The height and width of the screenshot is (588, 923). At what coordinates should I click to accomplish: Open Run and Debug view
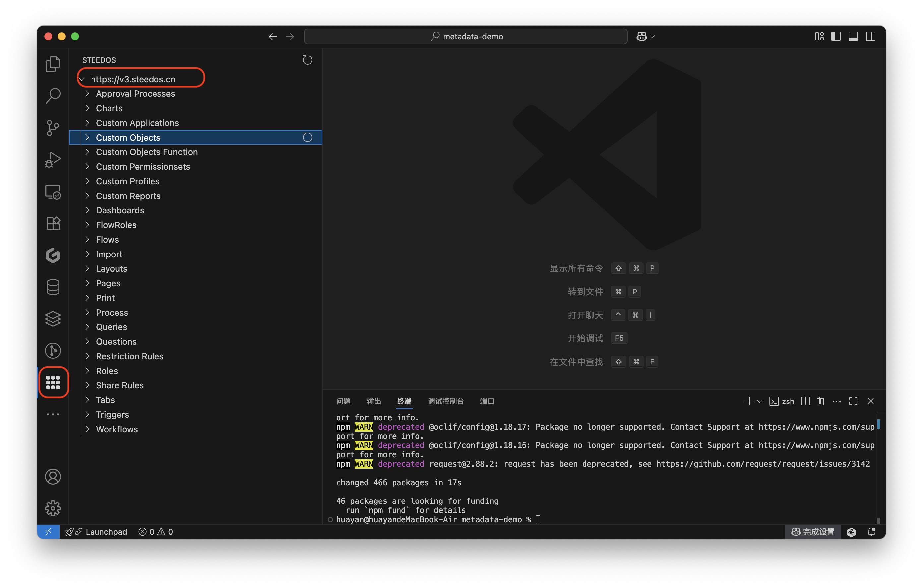(x=53, y=159)
